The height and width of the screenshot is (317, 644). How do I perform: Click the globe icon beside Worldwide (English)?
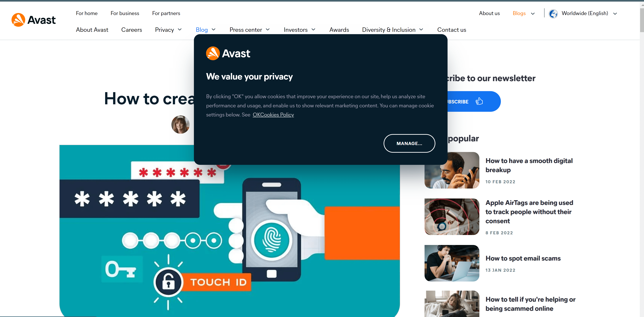[553, 14]
